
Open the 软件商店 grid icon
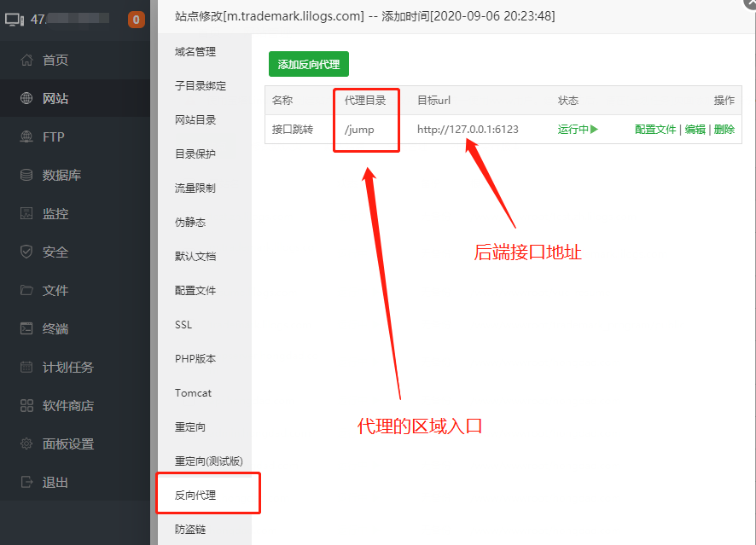point(26,406)
